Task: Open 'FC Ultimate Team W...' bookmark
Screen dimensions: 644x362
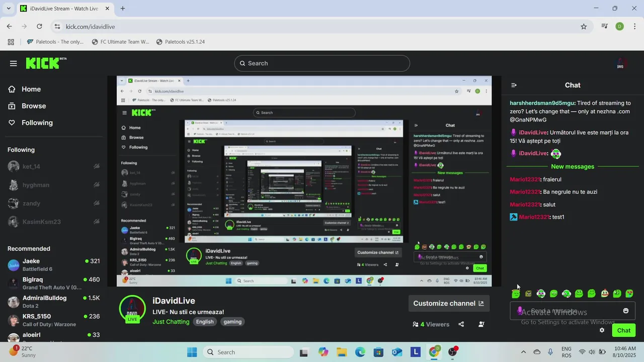Action: coord(121,42)
